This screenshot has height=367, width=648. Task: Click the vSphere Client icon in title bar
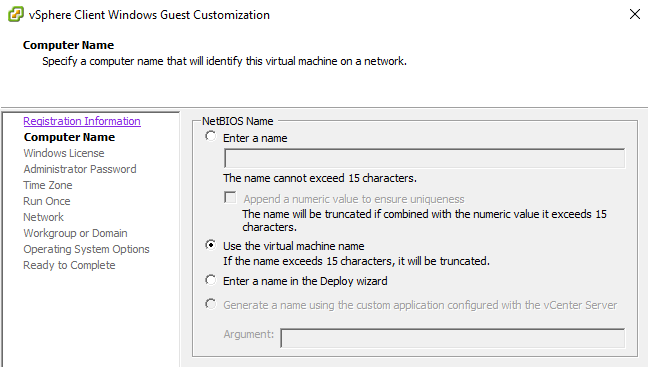(16, 14)
